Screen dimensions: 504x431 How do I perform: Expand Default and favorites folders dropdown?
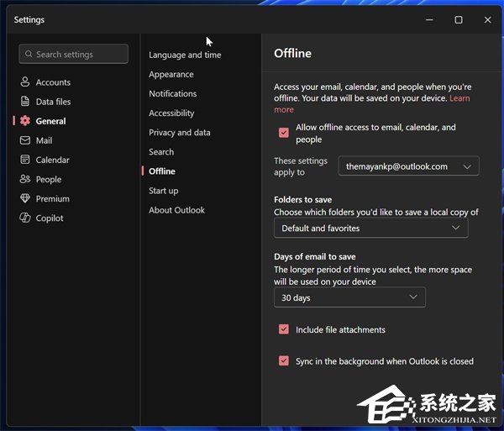point(371,229)
